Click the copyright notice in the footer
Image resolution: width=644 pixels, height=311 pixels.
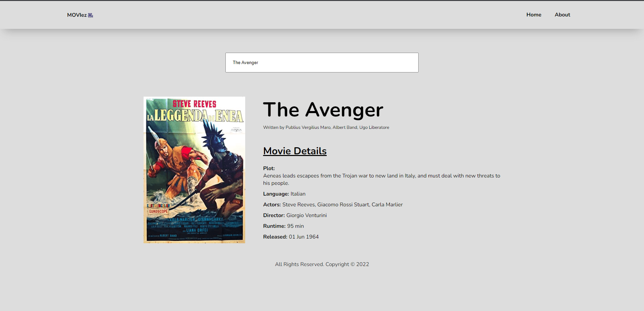[x=322, y=264]
